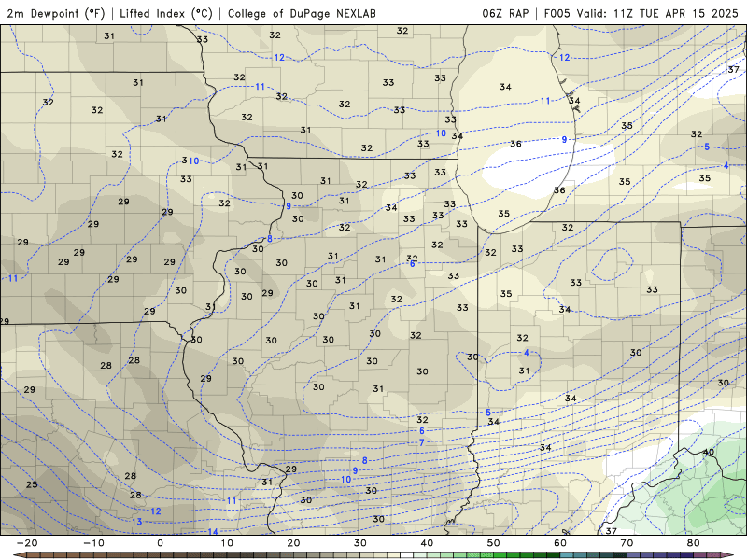The height and width of the screenshot is (560, 747).
Task: Click the blue contour label 14
Action: (x=213, y=531)
